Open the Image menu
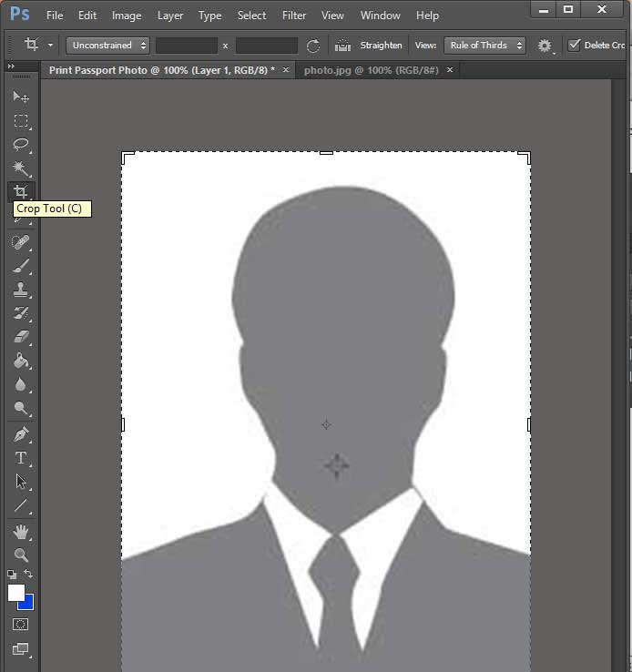Viewport: 632px width, 672px height. point(127,15)
